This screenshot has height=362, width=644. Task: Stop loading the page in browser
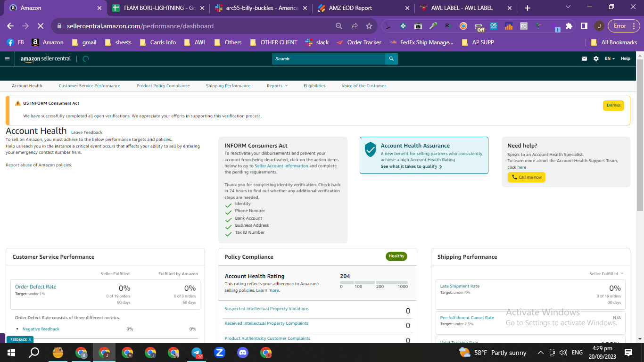point(41,26)
